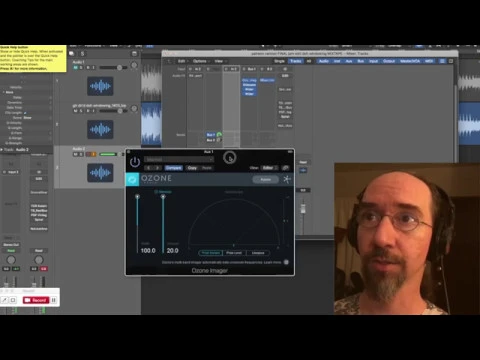Select All mode in Mixer window
Viewport: 480px width, 360px height.
(309, 61)
